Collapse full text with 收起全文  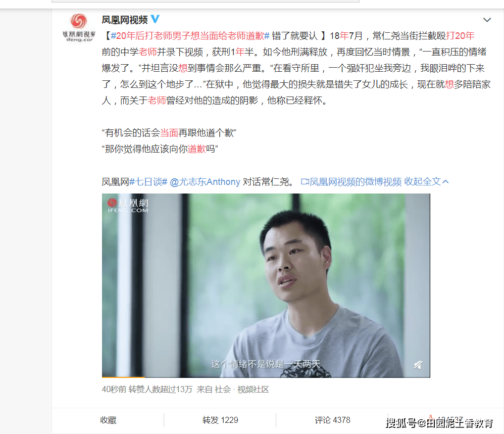426,182
